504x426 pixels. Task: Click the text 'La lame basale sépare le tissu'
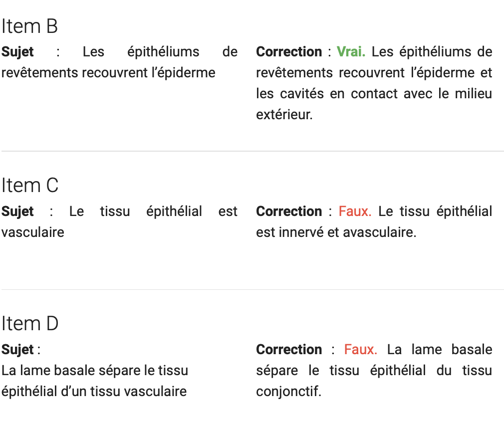click(x=95, y=371)
